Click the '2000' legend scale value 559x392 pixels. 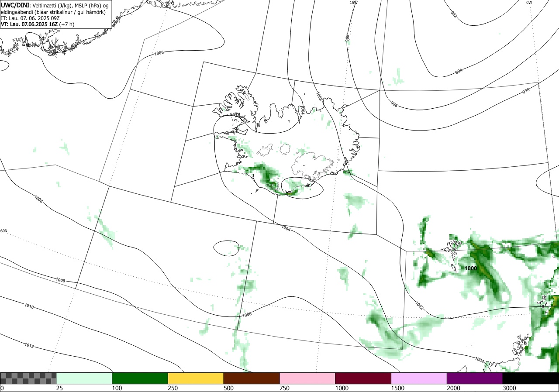click(454, 388)
